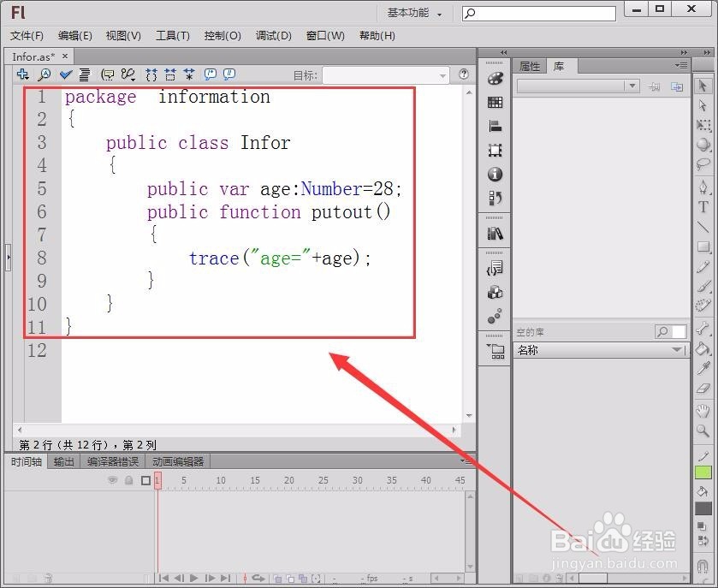The image size is (718, 588).
Task: Click the top search input field
Action: pyautogui.click(x=539, y=14)
